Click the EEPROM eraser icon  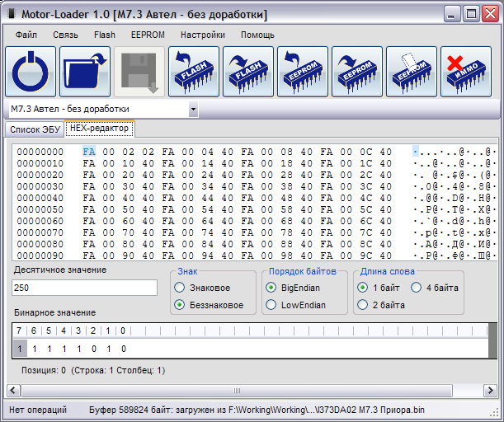412,73
